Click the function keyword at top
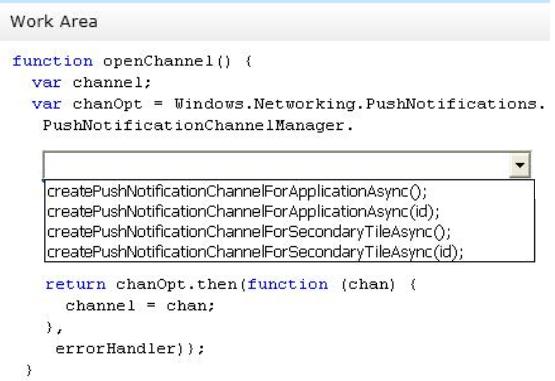Viewport: 555px width, 381px height. coord(53,61)
